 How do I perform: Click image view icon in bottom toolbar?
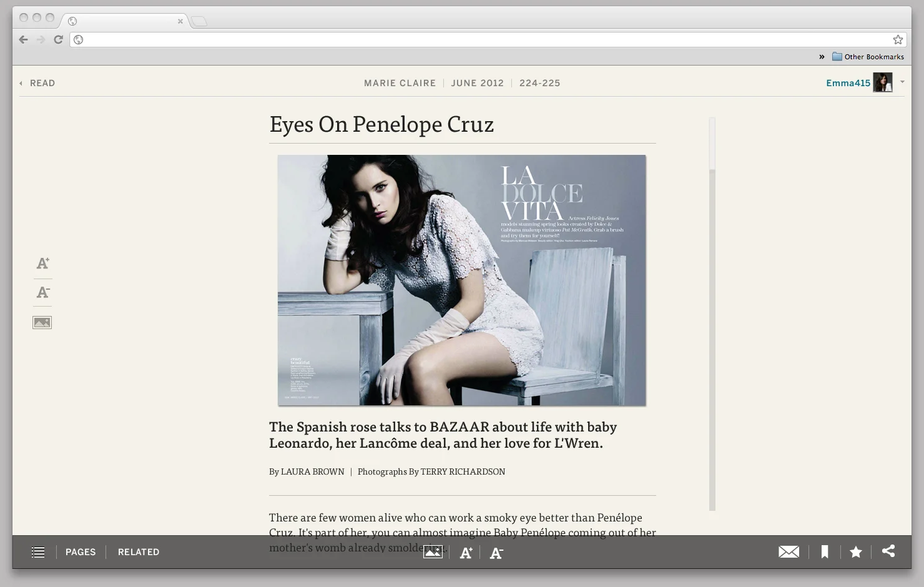point(433,552)
